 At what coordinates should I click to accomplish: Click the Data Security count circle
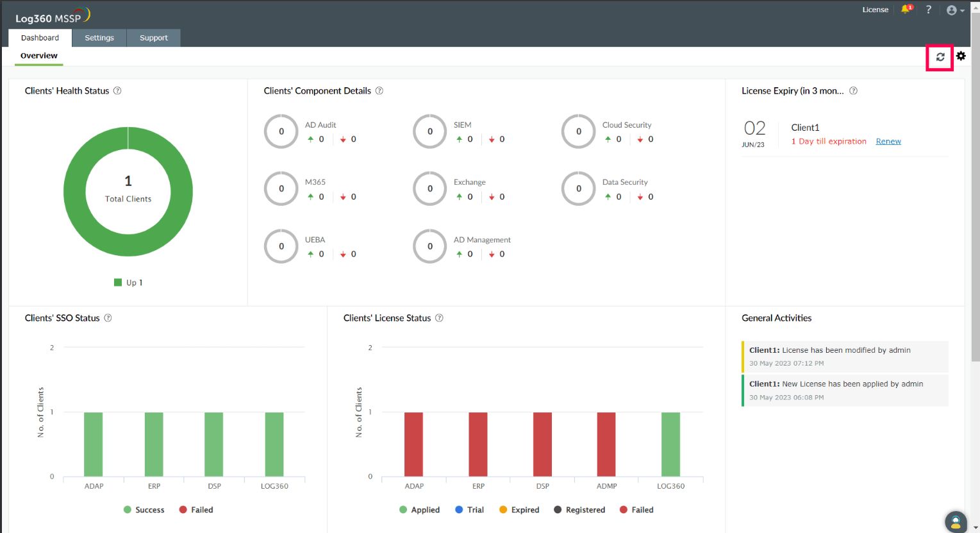click(579, 189)
